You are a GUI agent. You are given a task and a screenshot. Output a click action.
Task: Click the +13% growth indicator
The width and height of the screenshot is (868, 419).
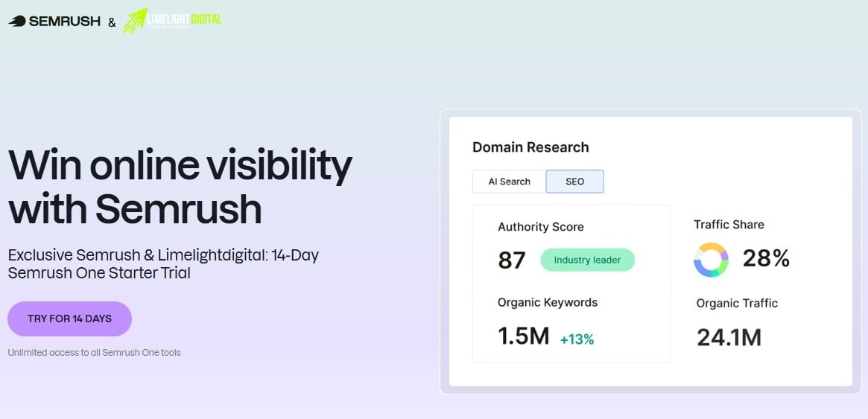[x=577, y=339]
